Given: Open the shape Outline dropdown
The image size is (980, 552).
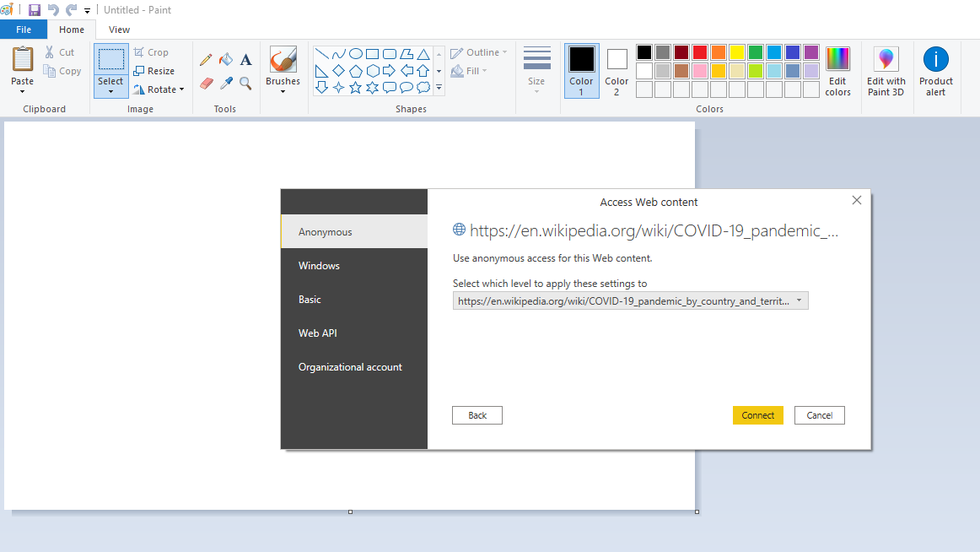Looking at the screenshot, I should 479,52.
